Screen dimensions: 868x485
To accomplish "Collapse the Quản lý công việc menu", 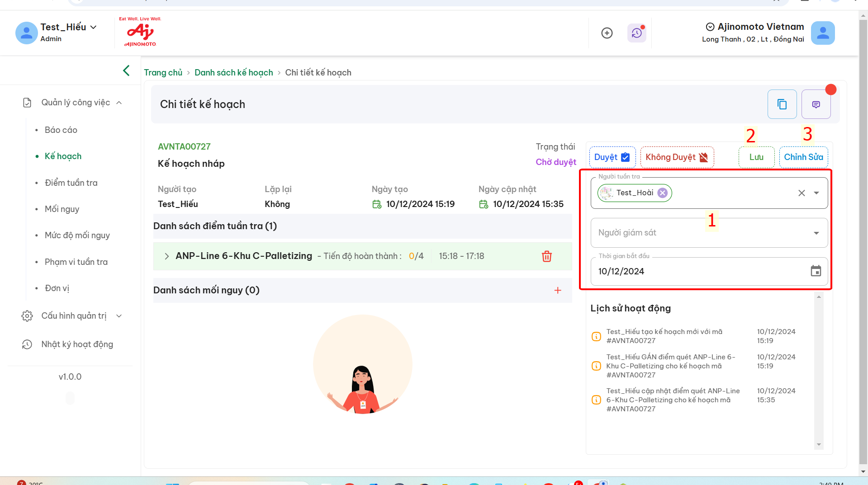I will 119,103.
